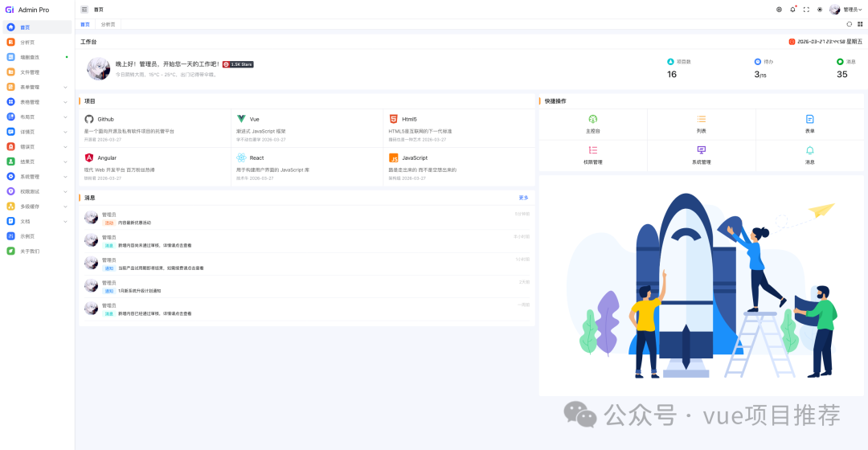
Task: Open 更多 messages link
Action: tap(524, 198)
